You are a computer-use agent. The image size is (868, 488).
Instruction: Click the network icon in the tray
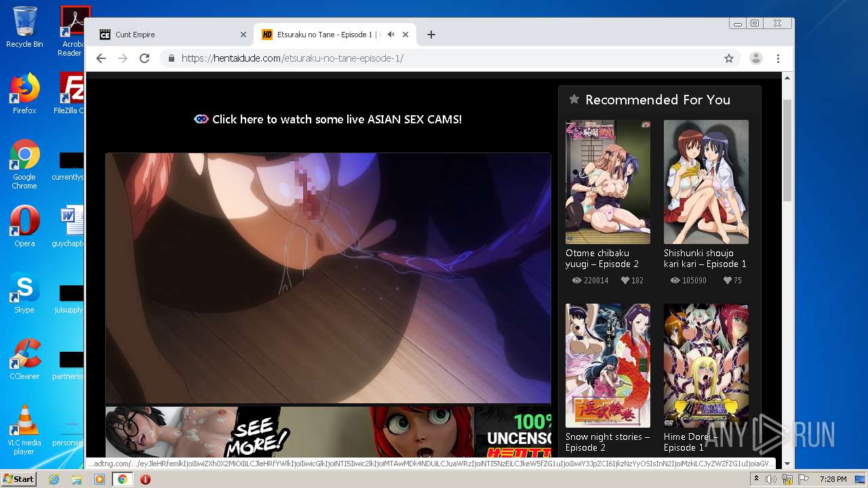pos(788,479)
